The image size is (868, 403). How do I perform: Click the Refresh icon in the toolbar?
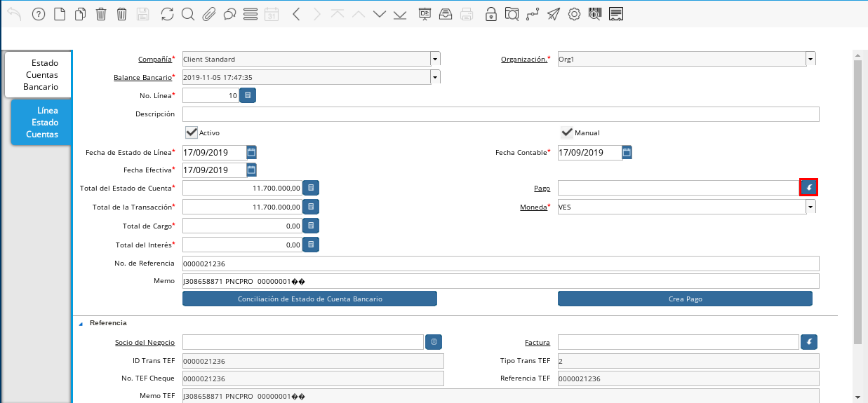[x=167, y=14]
